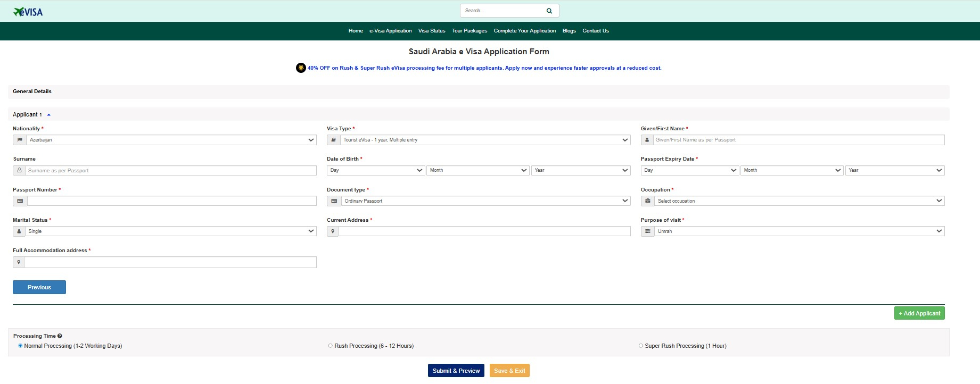Click the + Add Applicant button
980x384 pixels.
(919, 313)
